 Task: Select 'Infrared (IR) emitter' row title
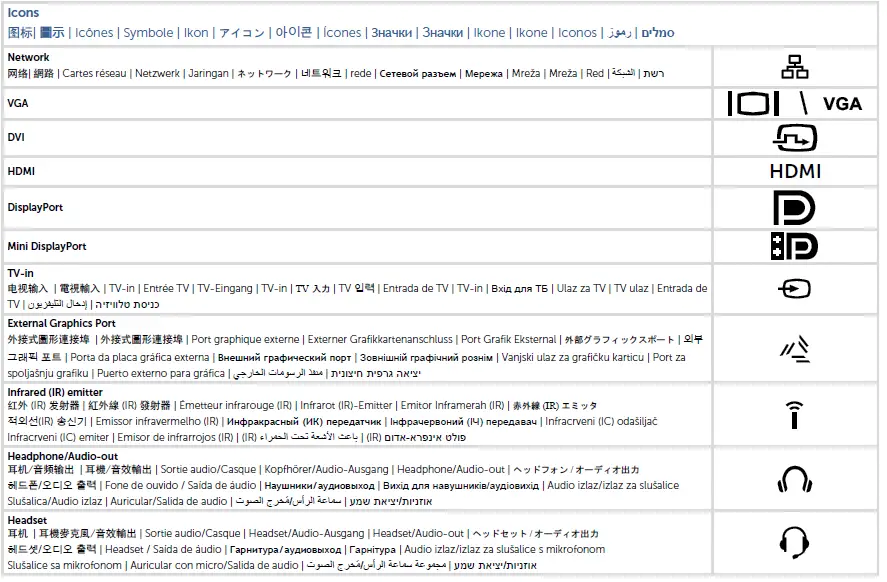pyautogui.click(x=55, y=395)
